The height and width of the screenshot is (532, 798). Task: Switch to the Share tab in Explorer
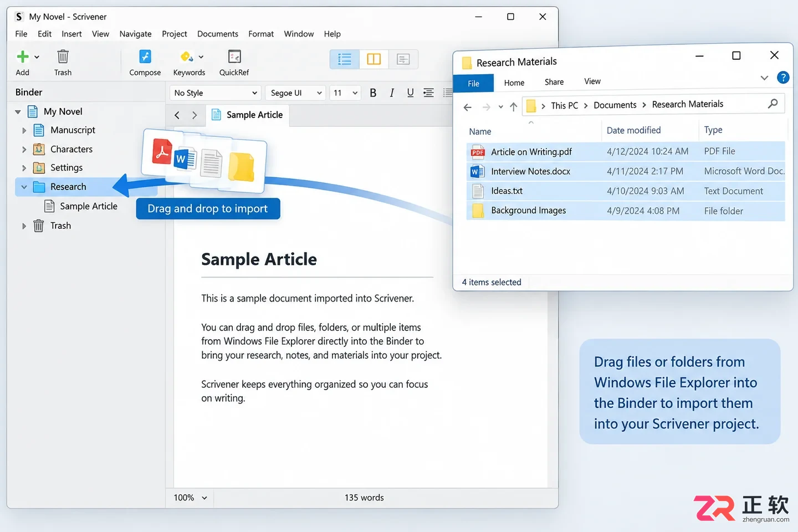(x=554, y=82)
